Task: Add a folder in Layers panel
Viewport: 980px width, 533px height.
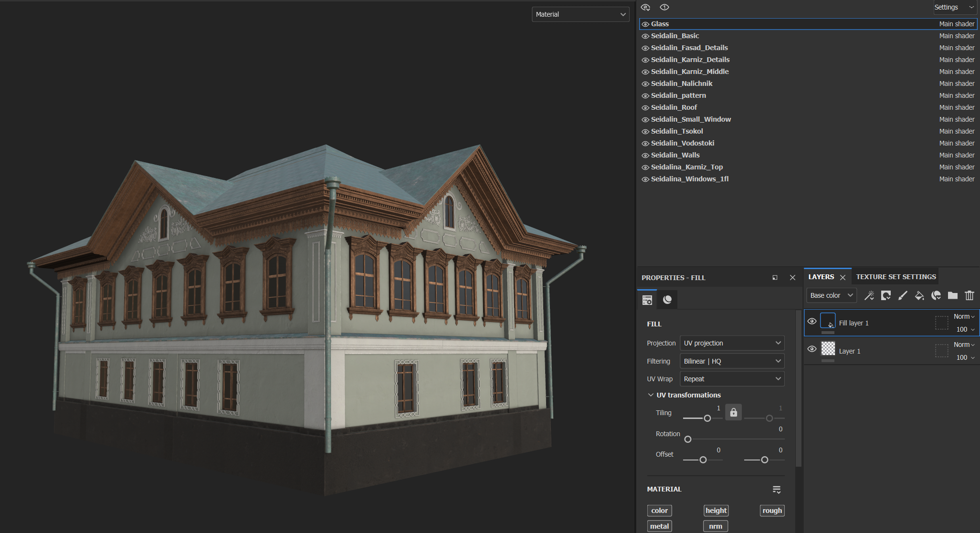Action: [x=953, y=296]
